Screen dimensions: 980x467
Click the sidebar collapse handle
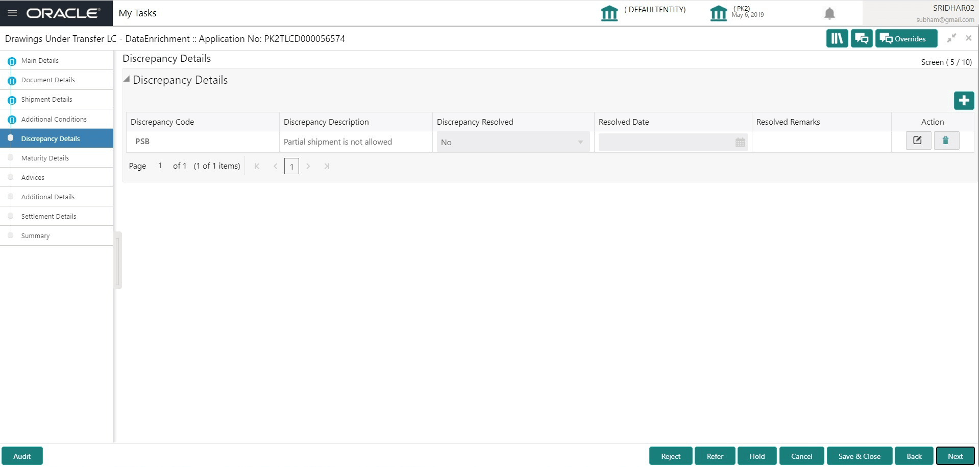tap(117, 260)
